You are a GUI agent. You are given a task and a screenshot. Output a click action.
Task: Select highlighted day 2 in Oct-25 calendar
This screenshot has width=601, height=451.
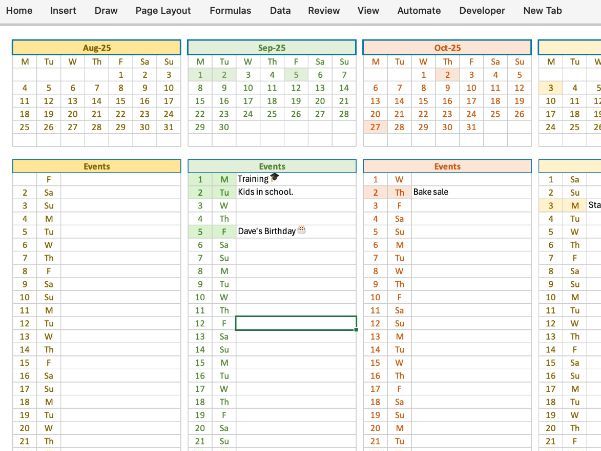click(x=447, y=75)
